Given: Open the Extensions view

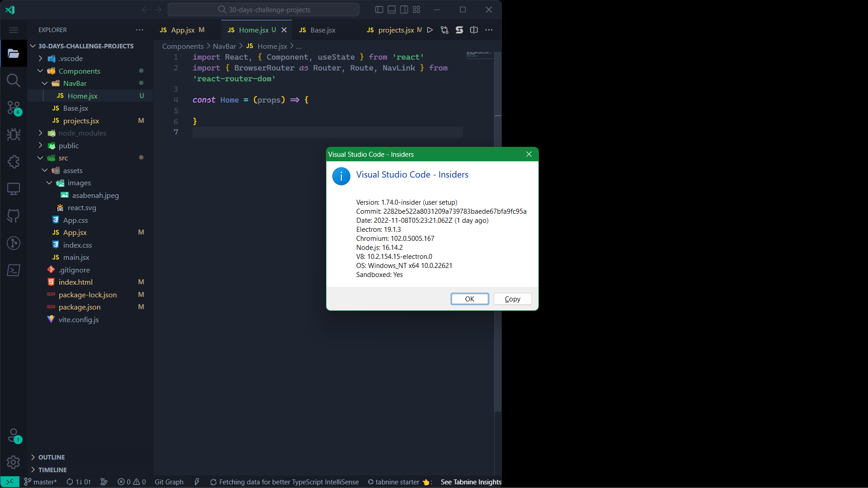Looking at the screenshot, I should click(x=14, y=162).
